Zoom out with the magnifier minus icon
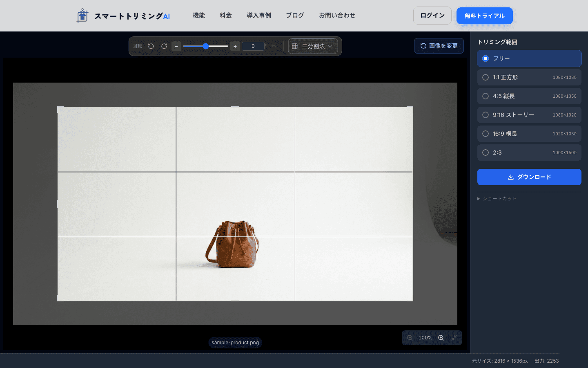 [410, 338]
